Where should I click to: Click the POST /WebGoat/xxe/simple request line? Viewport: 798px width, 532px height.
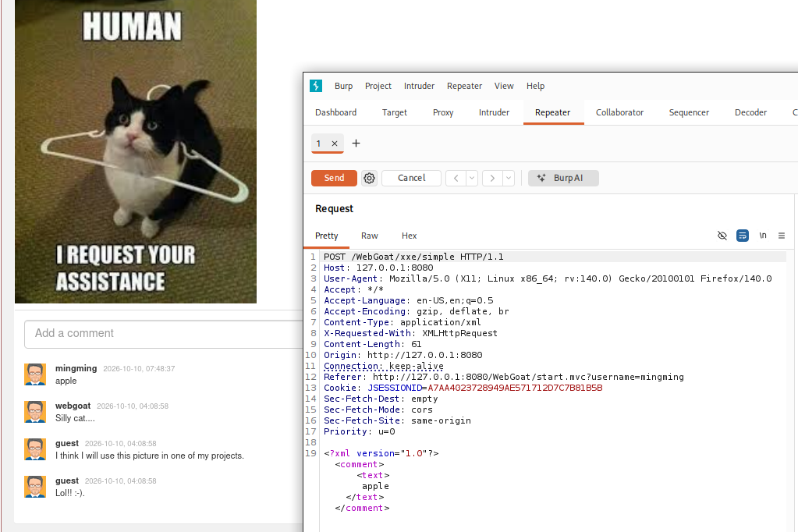point(413,257)
